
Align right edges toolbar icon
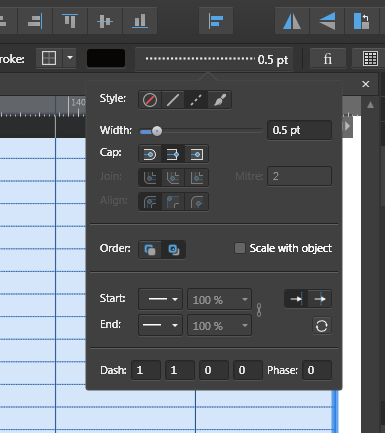click(35, 21)
